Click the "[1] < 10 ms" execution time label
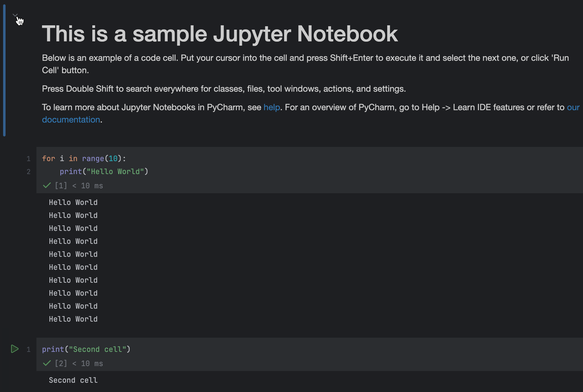Screen dimensions: 583x392 coord(78,186)
